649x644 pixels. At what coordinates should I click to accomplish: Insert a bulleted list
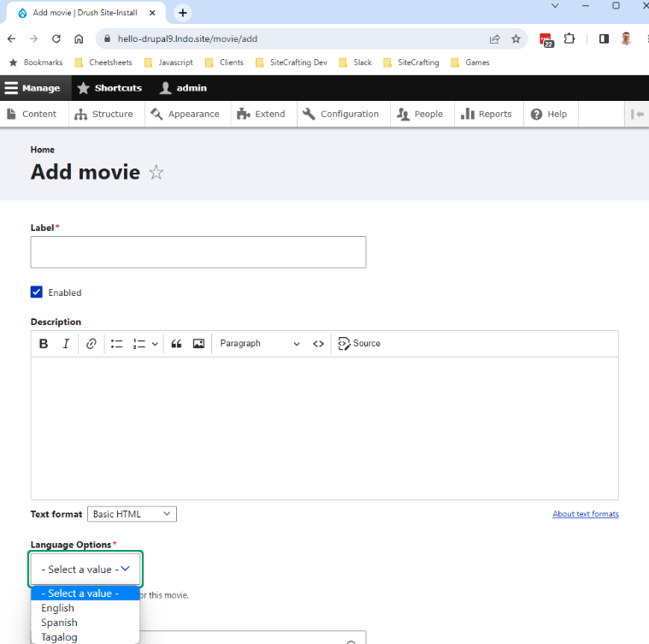[117, 344]
